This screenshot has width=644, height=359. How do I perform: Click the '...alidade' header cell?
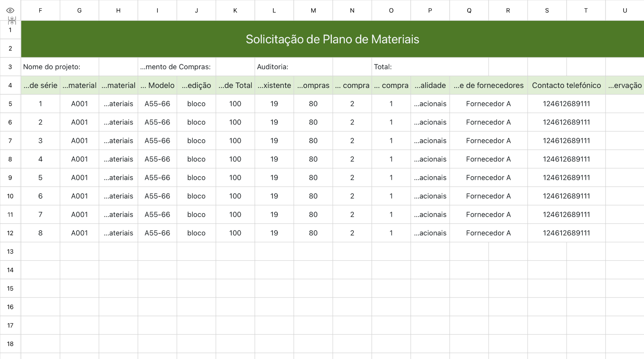click(x=430, y=85)
